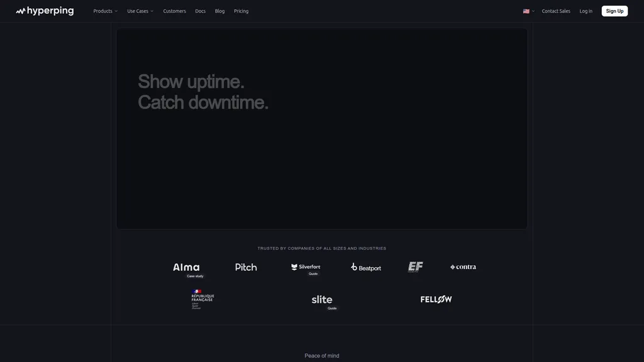Click the Slite logo

[321, 300]
